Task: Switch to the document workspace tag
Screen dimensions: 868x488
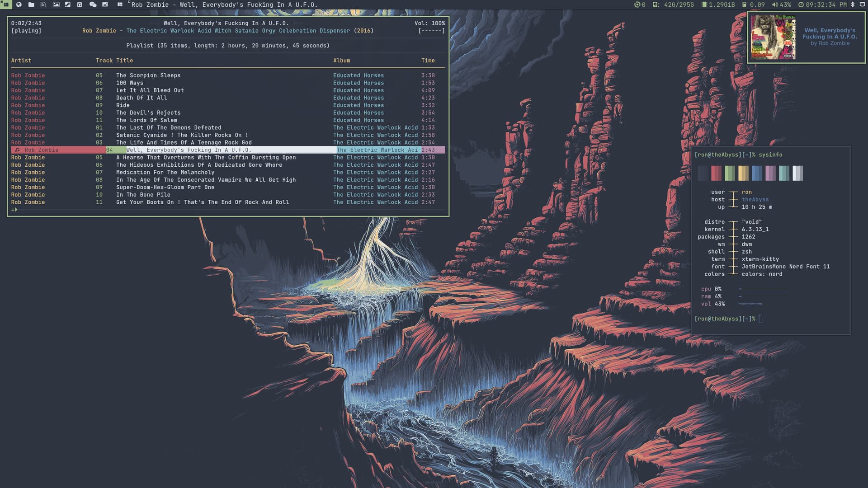Action: tap(43, 5)
